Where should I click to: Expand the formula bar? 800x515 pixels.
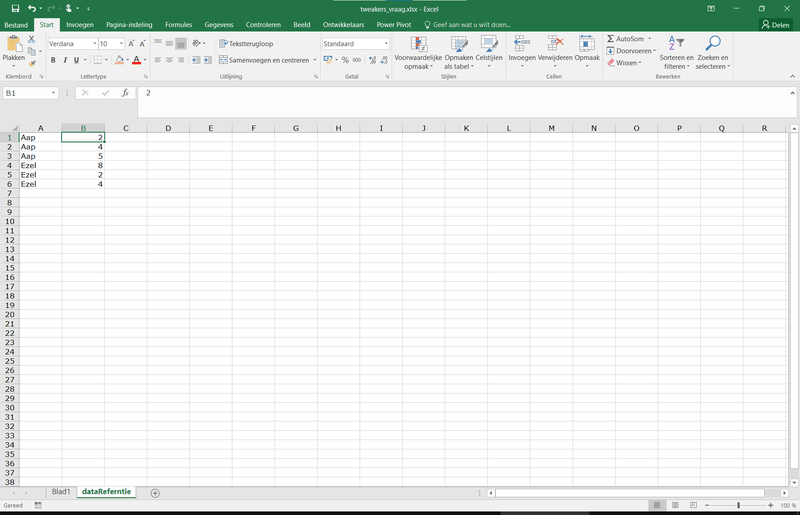click(792, 93)
